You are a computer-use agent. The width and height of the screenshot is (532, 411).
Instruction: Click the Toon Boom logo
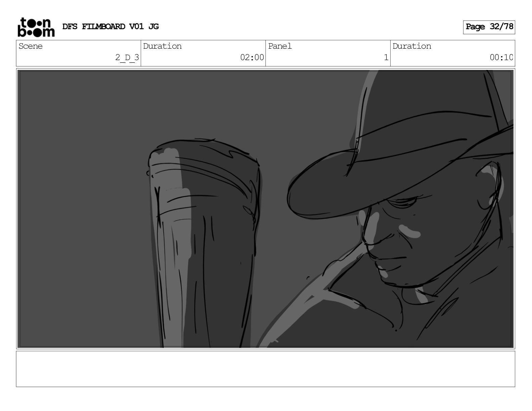(x=36, y=27)
